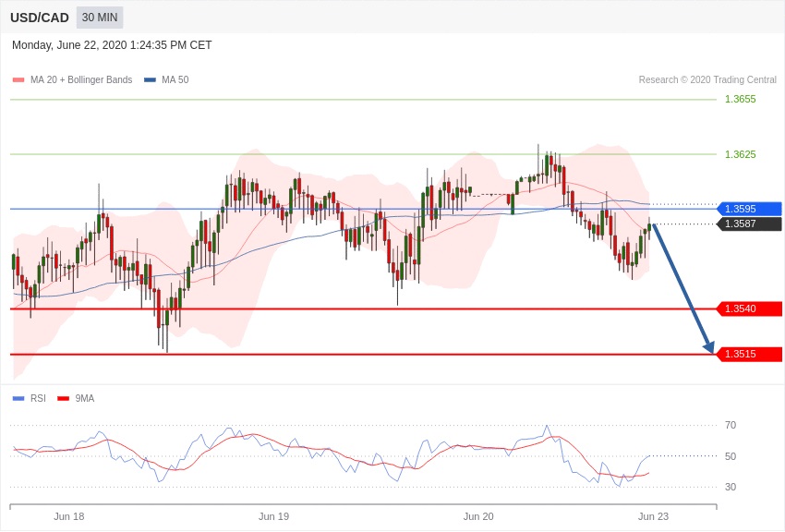Click the red 1.3515 support price tag

tap(750, 355)
